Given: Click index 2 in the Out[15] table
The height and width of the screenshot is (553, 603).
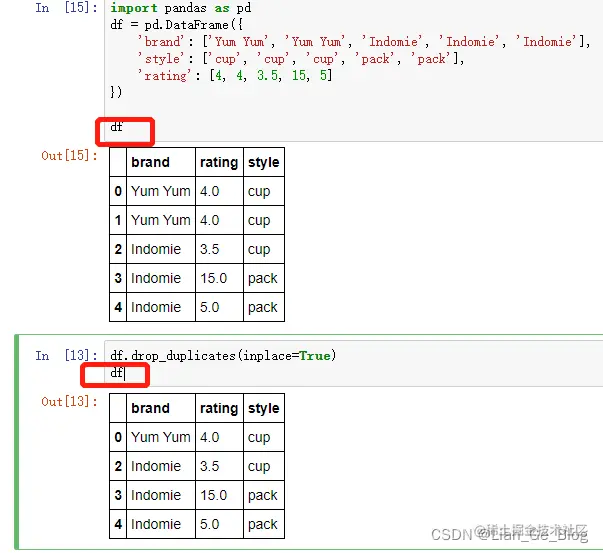Looking at the screenshot, I should [118, 249].
